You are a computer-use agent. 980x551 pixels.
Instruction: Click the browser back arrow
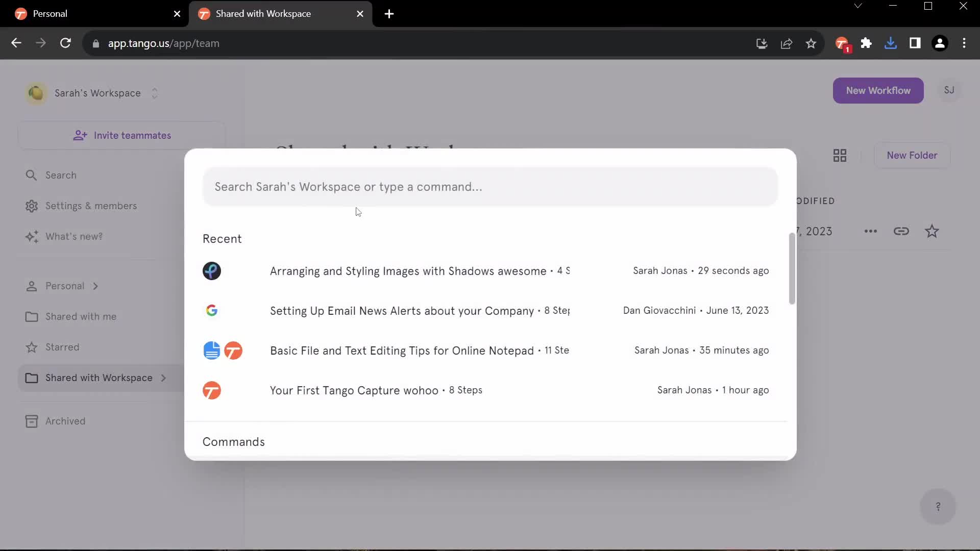click(x=16, y=43)
